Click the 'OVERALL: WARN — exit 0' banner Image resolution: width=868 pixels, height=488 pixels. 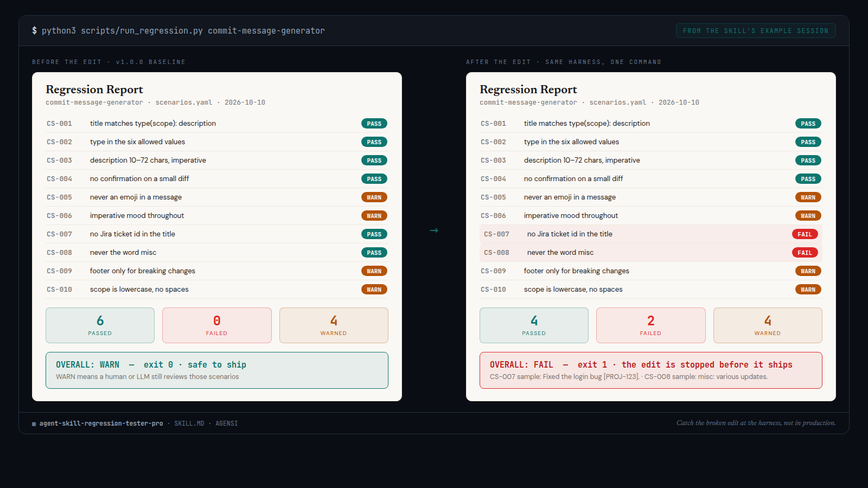pyautogui.click(x=217, y=370)
